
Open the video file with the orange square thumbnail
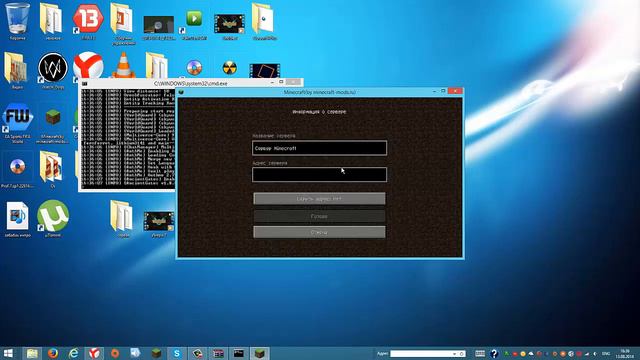click(x=264, y=70)
